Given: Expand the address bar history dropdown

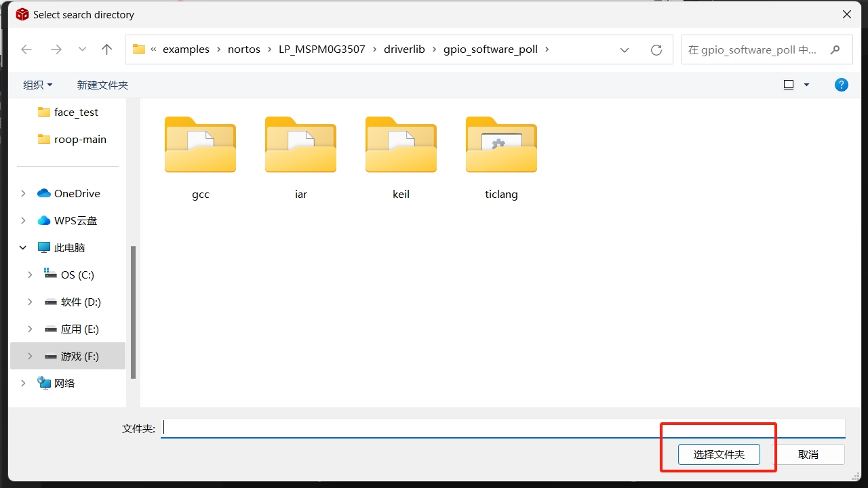Looking at the screenshot, I should point(625,49).
